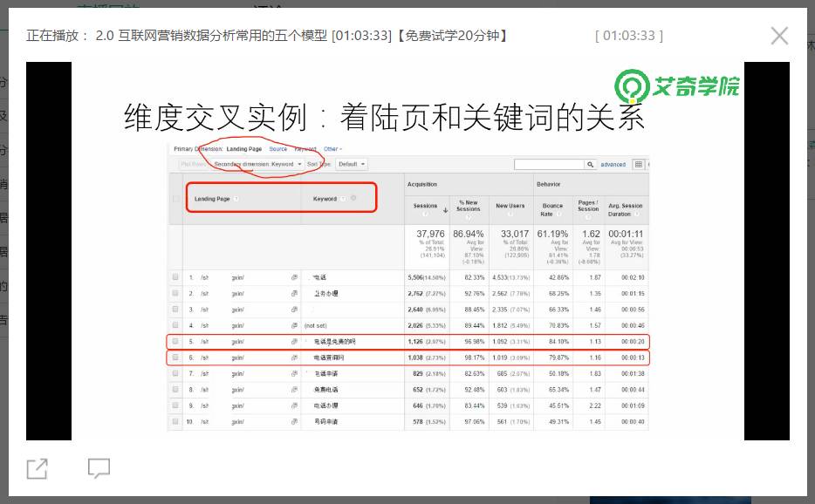Tick the checkbox for row 6
Viewport: 815px width, 504px height.
pos(175,357)
